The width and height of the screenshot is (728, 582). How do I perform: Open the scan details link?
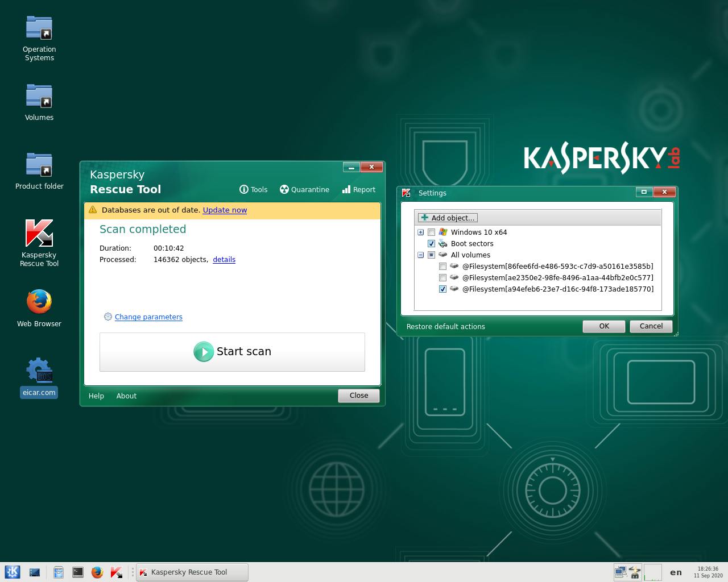tap(224, 260)
